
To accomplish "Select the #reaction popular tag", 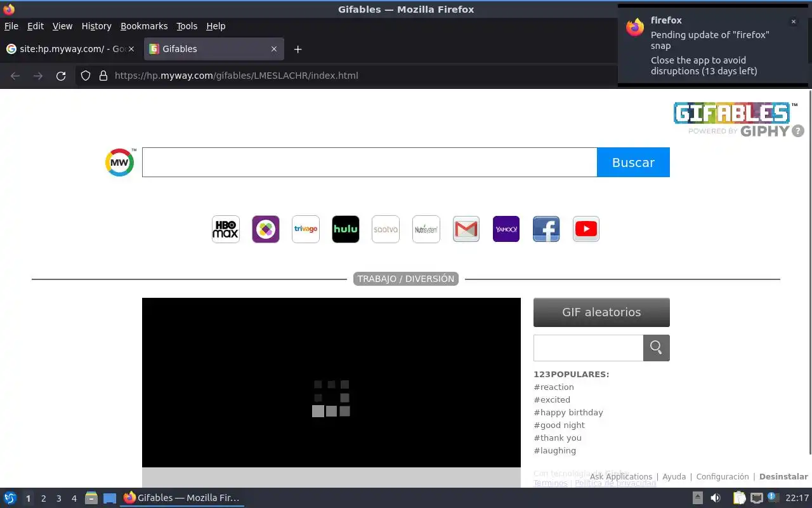I will (x=554, y=387).
